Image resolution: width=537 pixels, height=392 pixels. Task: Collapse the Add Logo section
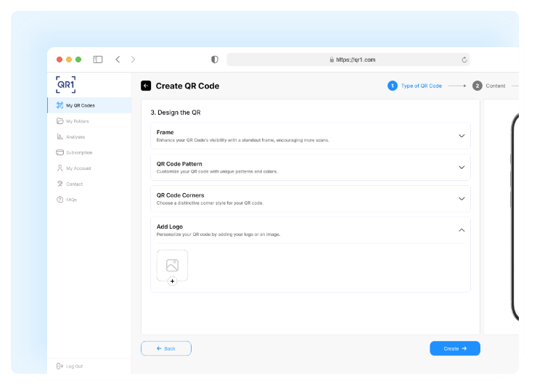tap(461, 230)
